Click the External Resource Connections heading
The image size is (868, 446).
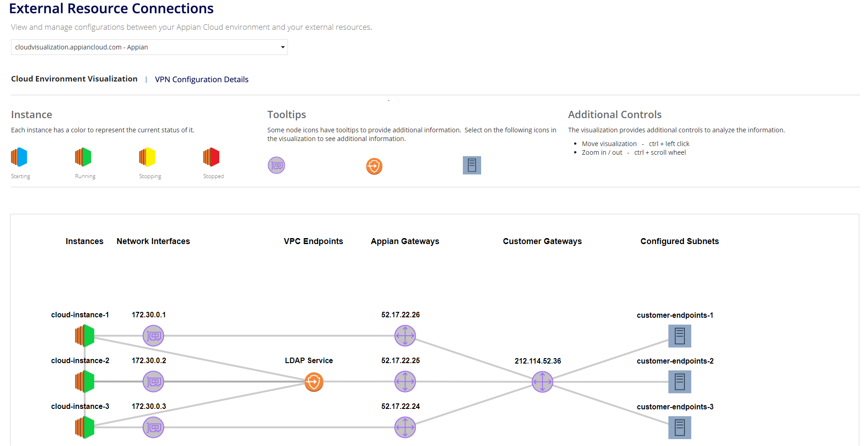tap(111, 9)
